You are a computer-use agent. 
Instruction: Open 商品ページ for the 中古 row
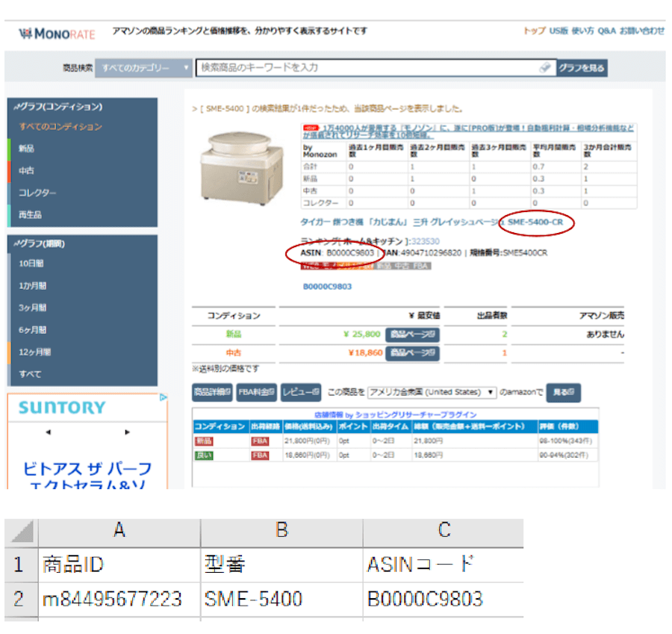point(412,352)
